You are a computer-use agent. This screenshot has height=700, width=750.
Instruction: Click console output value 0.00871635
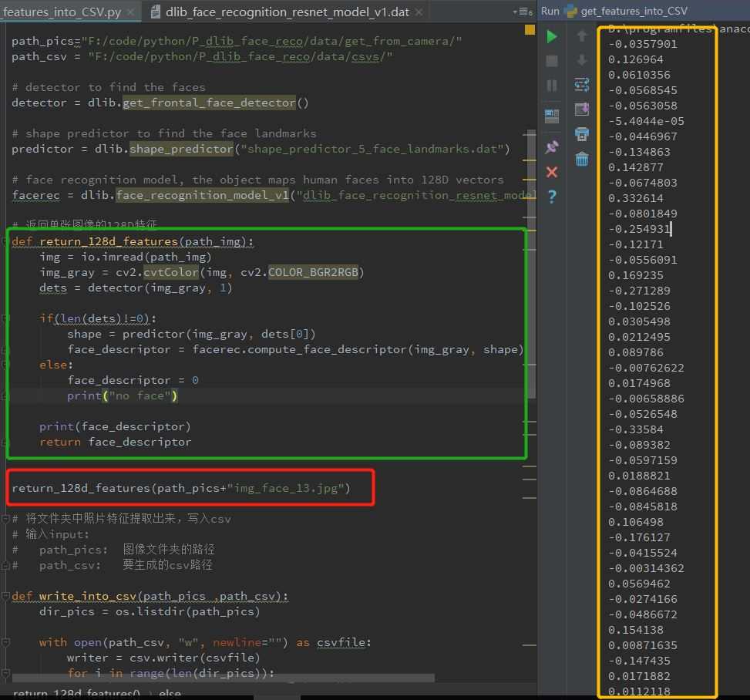pyautogui.click(x=642, y=645)
